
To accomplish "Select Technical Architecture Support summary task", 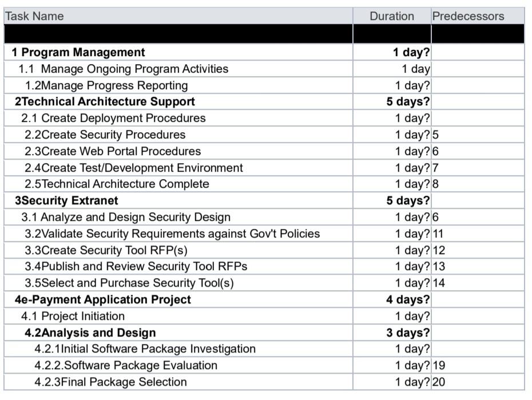I will coord(105,101).
